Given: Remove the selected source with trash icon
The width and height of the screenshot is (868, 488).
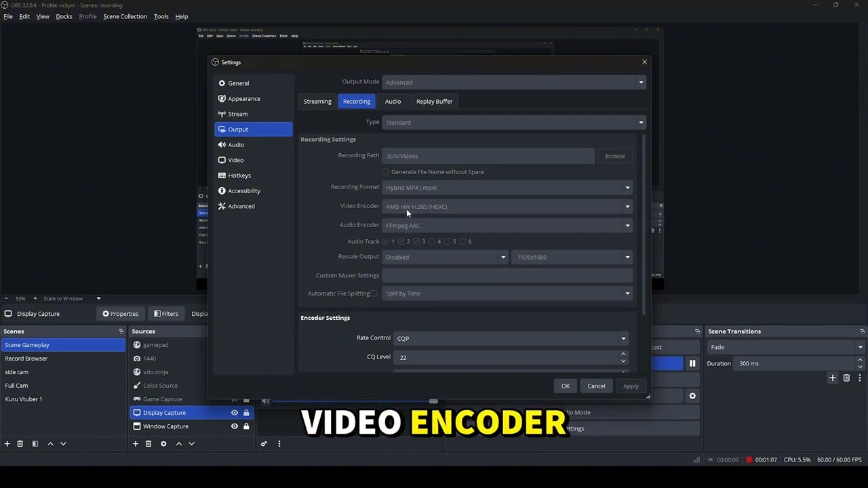Looking at the screenshot, I should click(149, 444).
